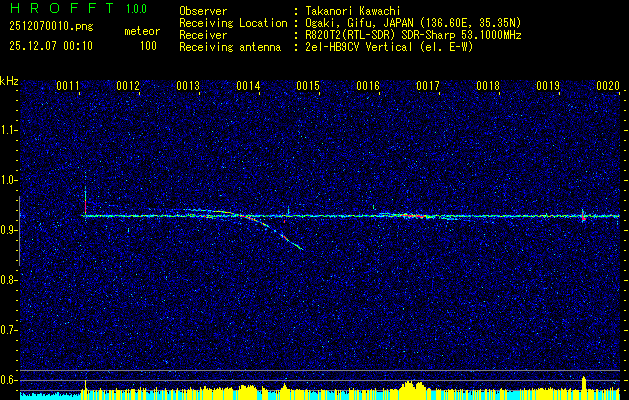Click the 'Observer' field label
This screenshot has height=400, width=629.
click(203, 11)
